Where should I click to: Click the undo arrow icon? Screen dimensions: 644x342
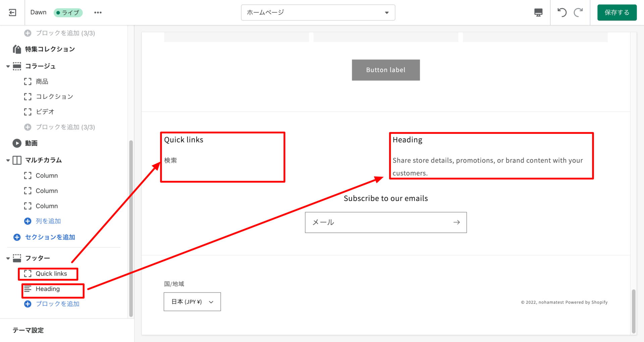pyautogui.click(x=562, y=13)
